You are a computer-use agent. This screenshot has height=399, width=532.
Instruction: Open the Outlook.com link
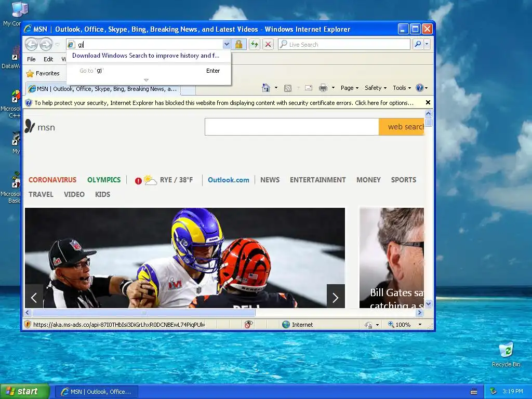click(x=229, y=180)
